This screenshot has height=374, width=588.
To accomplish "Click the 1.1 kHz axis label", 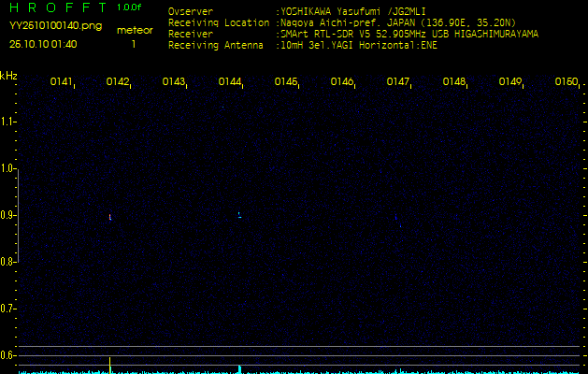I will coord(7,122).
